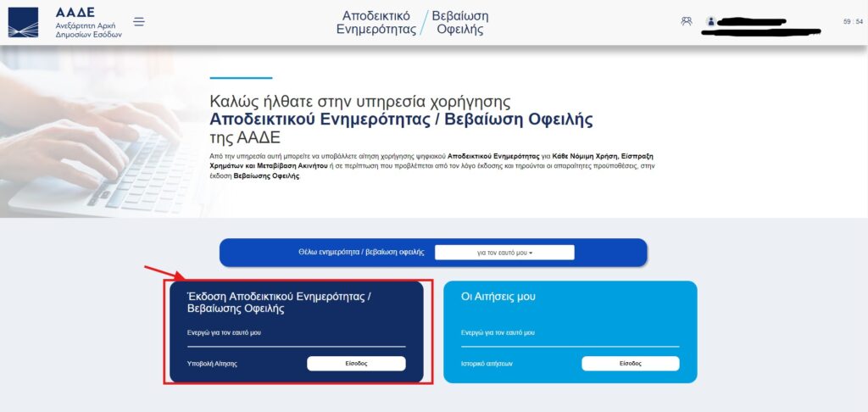Select "Βεβαίωση Οφειλής" in the header title
The width and height of the screenshot is (868, 412).
coord(460,22)
